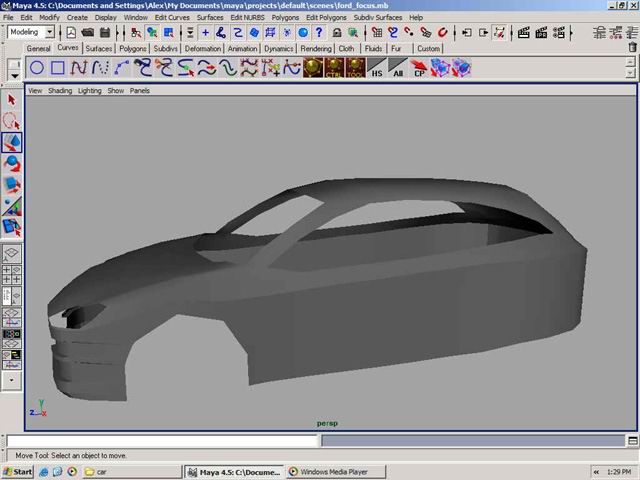Screen dimensions: 640x480
Task: Pick the Move tool in toolbox
Action: pos(12,142)
